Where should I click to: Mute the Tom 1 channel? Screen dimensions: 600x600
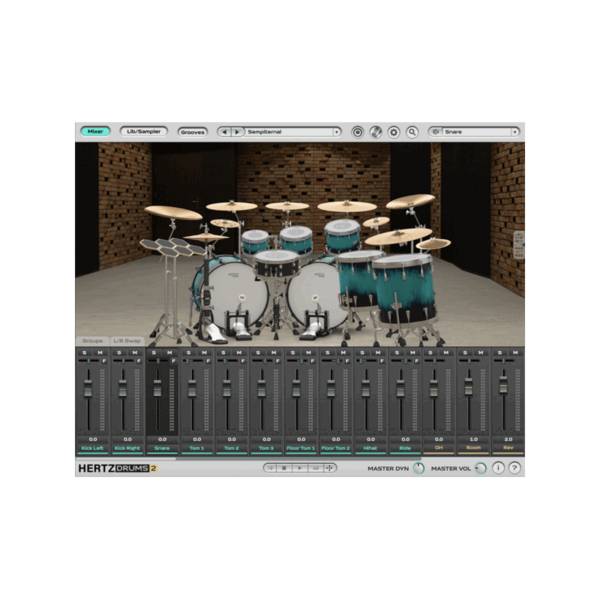click(x=204, y=352)
